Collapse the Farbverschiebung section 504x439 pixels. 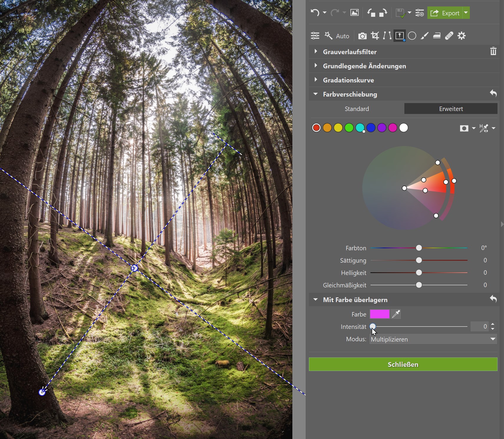(316, 94)
